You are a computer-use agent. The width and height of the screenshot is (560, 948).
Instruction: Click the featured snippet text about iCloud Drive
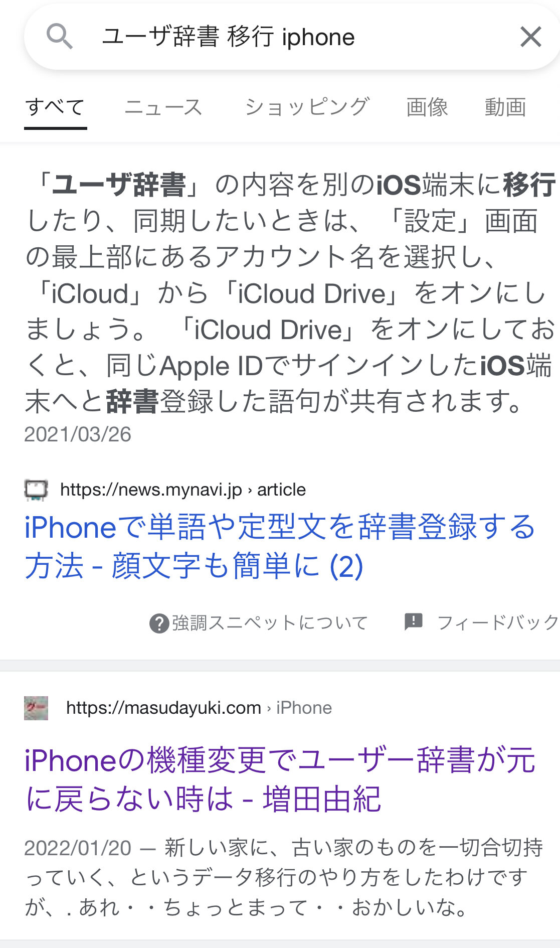point(290,293)
